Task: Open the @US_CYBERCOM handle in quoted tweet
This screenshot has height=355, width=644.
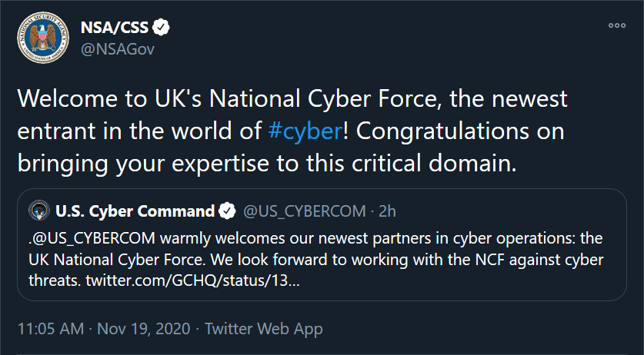Action: (x=305, y=211)
